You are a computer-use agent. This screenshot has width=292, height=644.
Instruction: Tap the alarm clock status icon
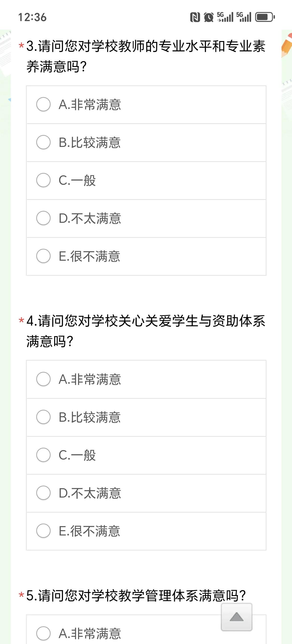pos(209,17)
